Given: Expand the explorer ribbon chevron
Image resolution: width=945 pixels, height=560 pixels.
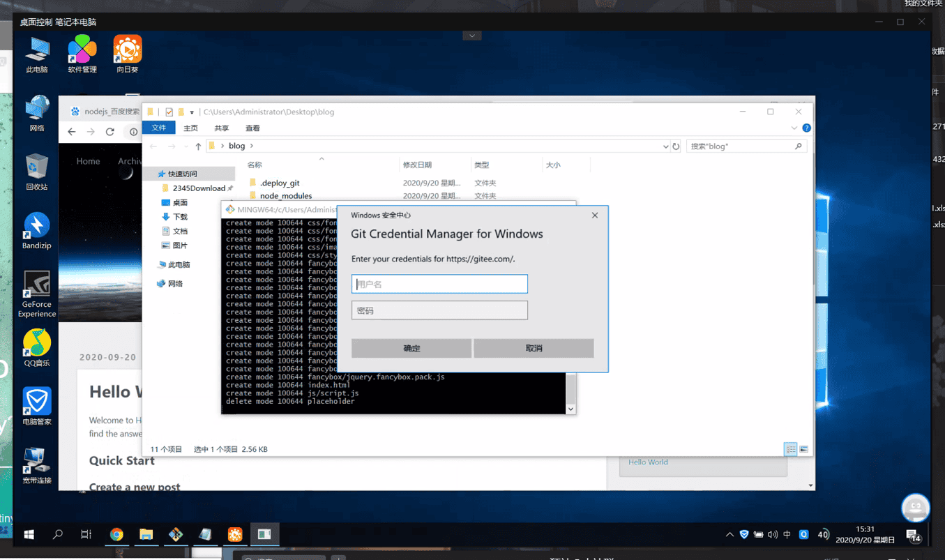Looking at the screenshot, I should [x=794, y=128].
